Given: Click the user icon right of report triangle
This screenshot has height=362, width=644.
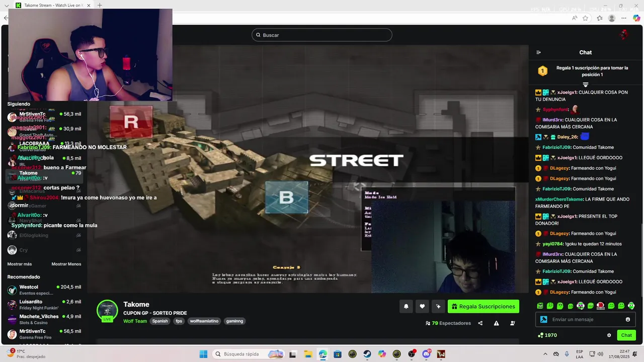Looking at the screenshot, I should tap(513, 323).
